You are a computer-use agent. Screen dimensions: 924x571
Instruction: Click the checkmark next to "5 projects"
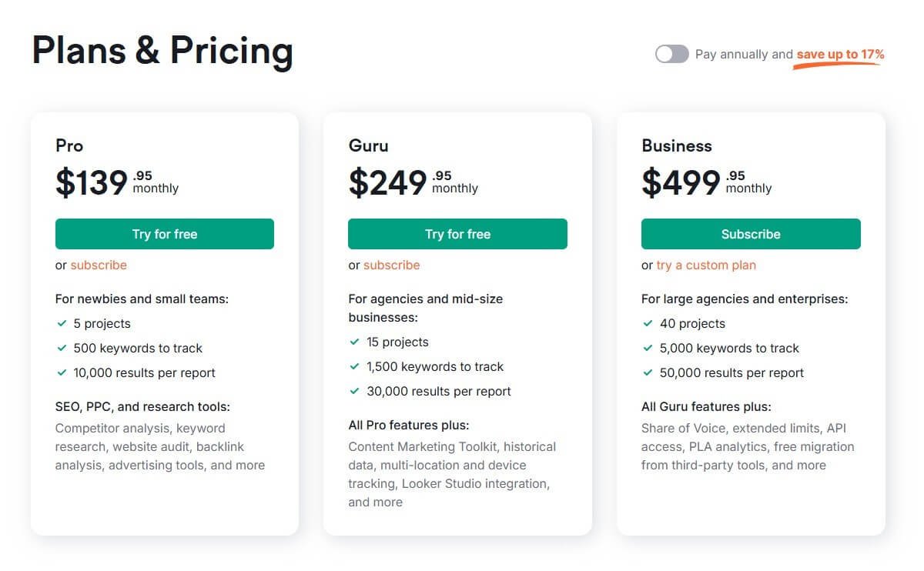click(62, 323)
